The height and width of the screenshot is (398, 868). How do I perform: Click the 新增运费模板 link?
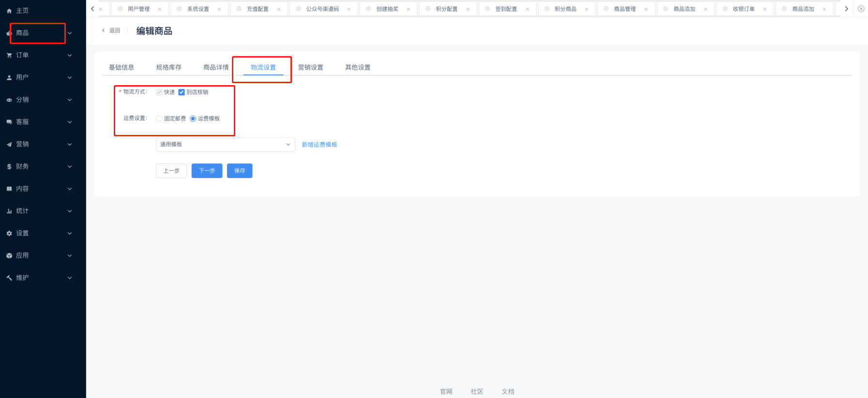[319, 145]
